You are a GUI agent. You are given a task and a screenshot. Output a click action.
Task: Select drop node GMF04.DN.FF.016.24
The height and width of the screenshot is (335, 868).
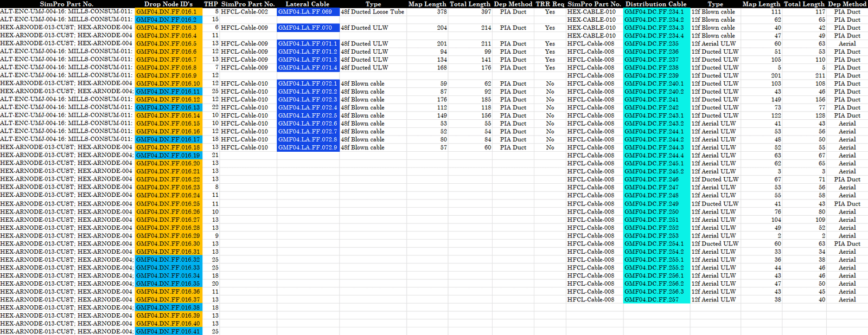[169, 195]
